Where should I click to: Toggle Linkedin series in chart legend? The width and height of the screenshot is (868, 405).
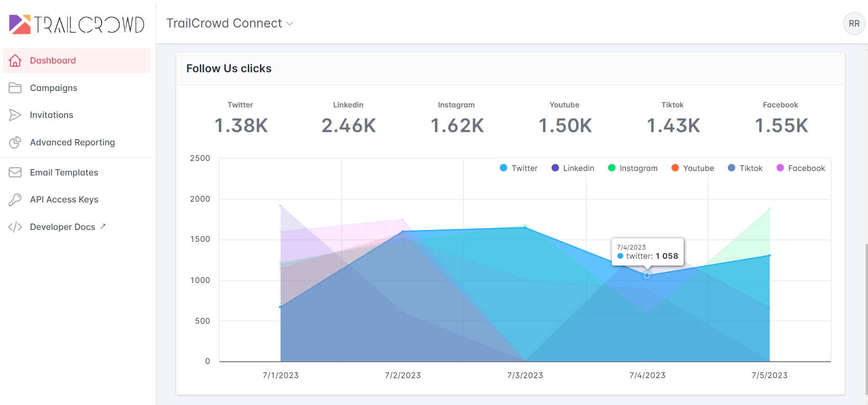tap(572, 168)
